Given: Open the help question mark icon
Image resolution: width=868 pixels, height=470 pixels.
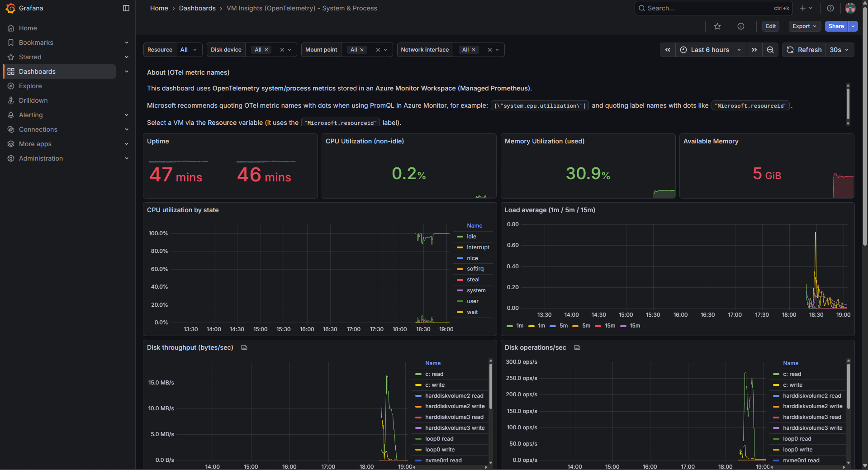Looking at the screenshot, I should tap(830, 8).
